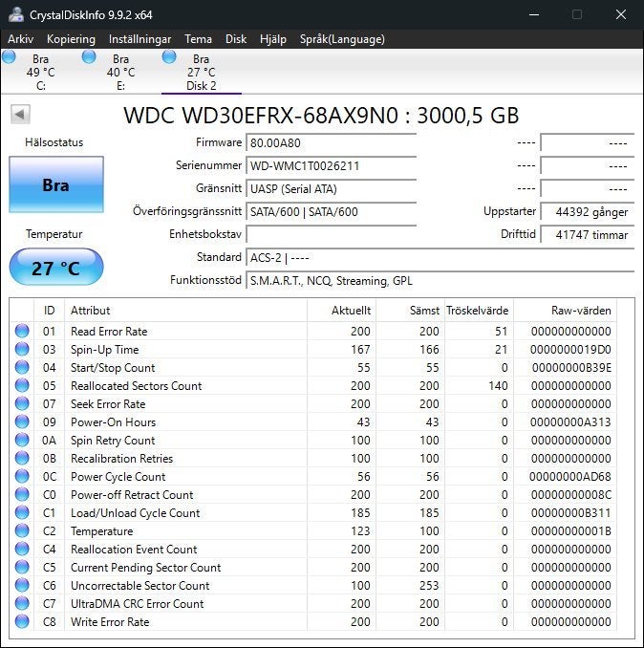
Task: Click the Standard field ACS-2
Action: pyautogui.click(x=440, y=257)
